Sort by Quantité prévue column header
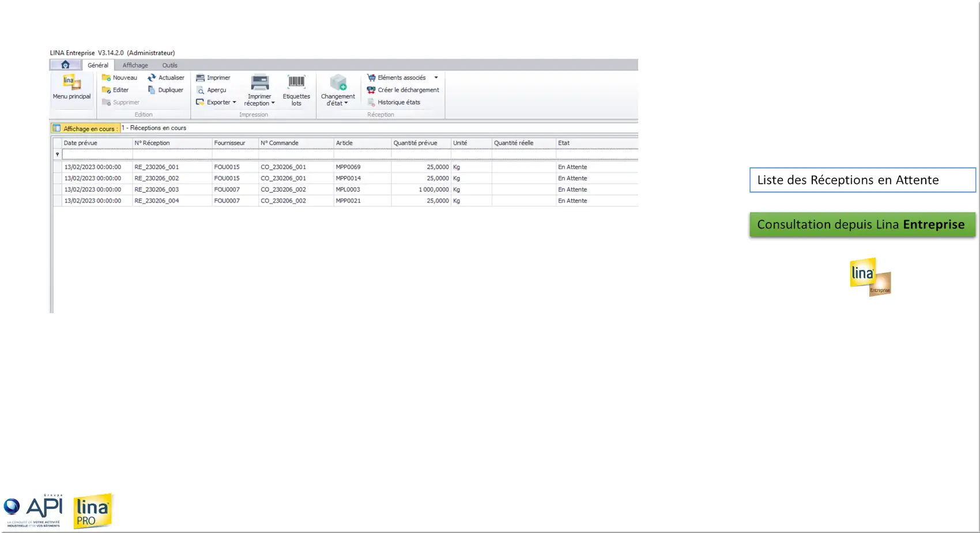The height and width of the screenshot is (533, 980). click(421, 143)
